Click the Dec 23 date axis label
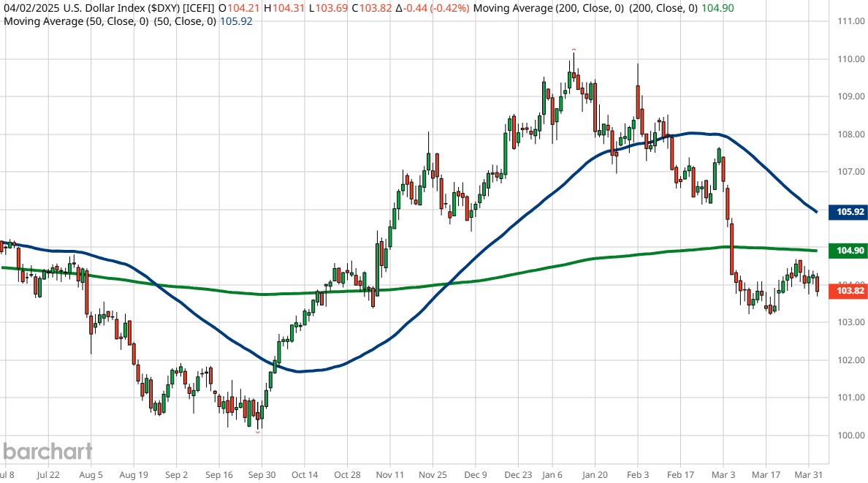This screenshot has width=868, height=483. pos(518,475)
